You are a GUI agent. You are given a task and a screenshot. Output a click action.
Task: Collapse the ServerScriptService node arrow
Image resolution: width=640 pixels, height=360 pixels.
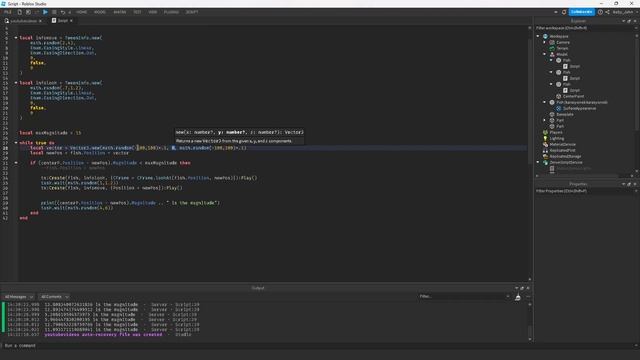pos(538,162)
